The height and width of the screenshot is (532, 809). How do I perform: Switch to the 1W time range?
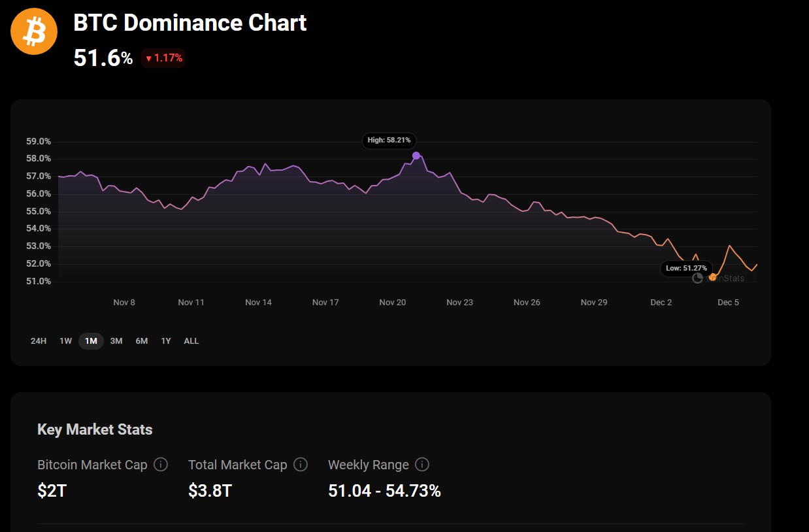pyautogui.click(x=65, y=341)
